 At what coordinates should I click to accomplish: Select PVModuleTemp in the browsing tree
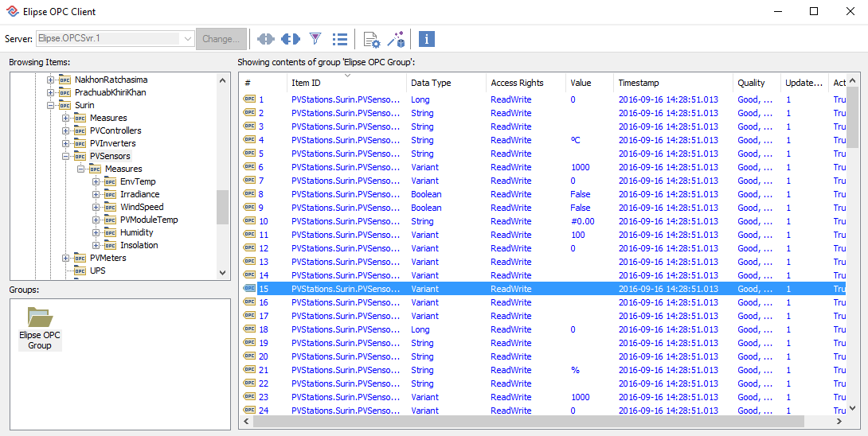pyautogui.click(x=149, y=220)
